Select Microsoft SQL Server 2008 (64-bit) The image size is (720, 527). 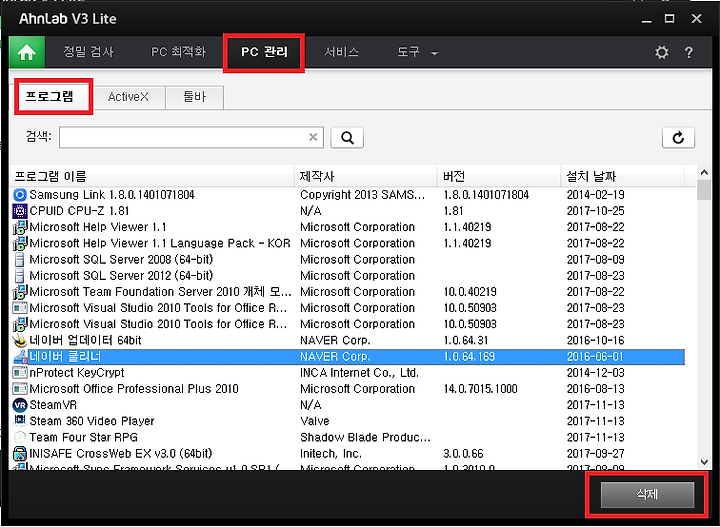point(348,259)
